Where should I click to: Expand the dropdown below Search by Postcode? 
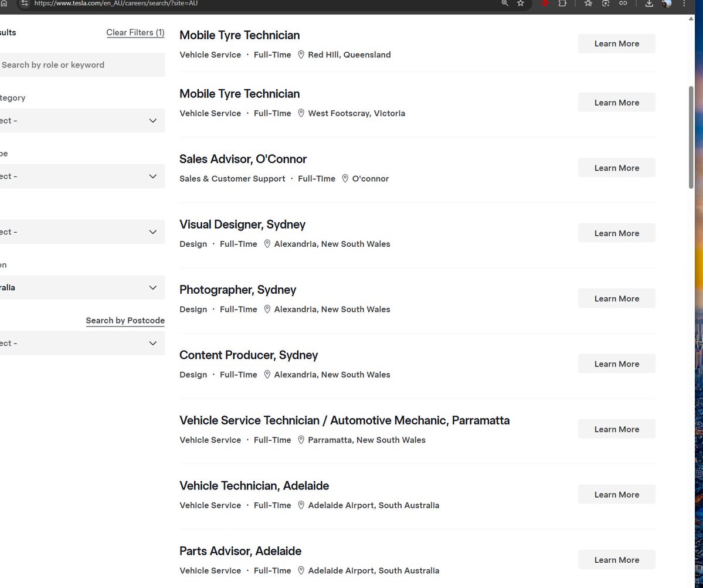pos(83,344)
